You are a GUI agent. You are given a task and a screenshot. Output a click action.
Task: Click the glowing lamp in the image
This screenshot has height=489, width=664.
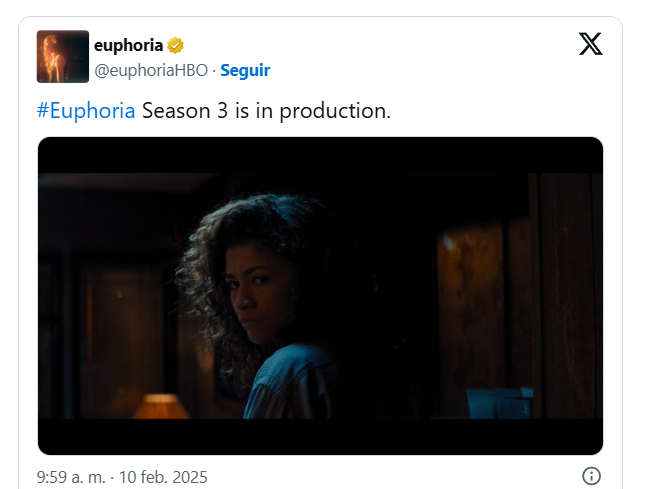click(160, 405)
